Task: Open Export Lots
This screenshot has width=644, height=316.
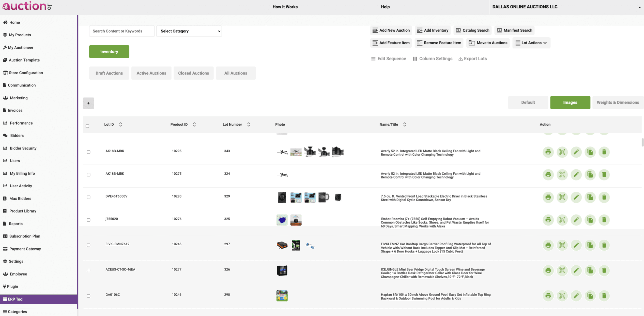Action: (472, 58)
